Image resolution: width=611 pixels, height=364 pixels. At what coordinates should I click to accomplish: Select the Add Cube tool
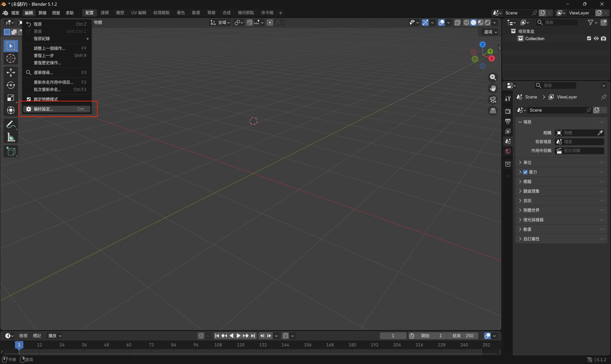11,151
